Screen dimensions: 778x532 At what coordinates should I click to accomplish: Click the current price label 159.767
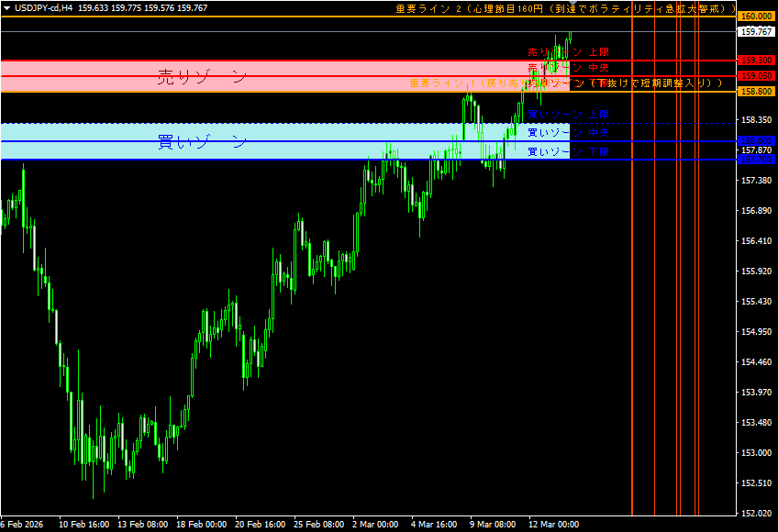(x=757, y=32)
